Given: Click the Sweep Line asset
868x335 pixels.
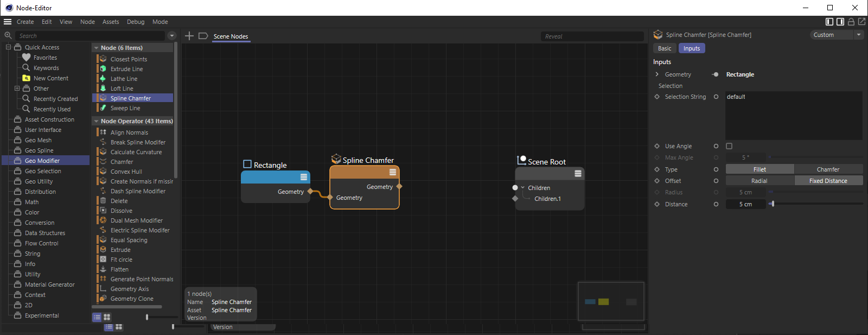Looking at the screenshot, I should [x=125, y=108].
